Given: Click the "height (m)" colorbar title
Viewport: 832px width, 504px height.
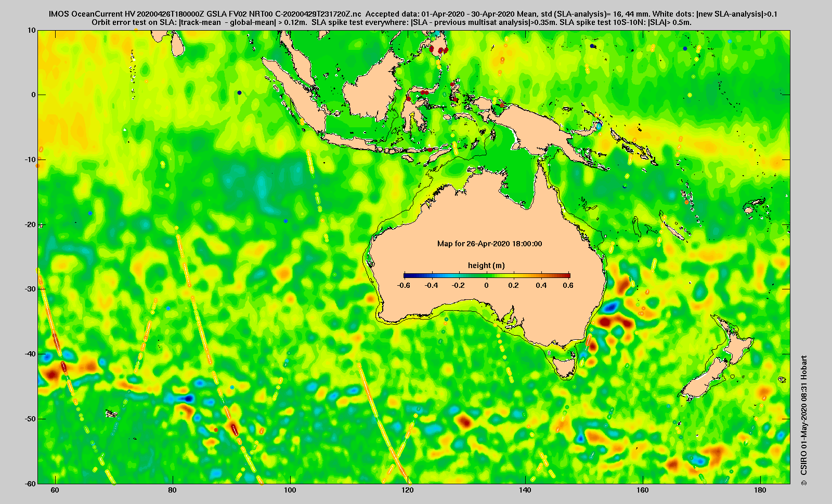Looking at the screenshot, I should (486, 266).
